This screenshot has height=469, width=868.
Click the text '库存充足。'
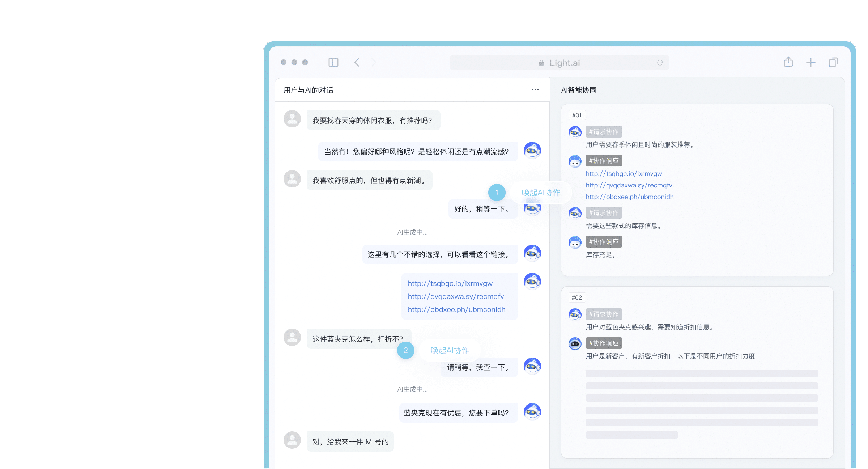tap(602, 255)
